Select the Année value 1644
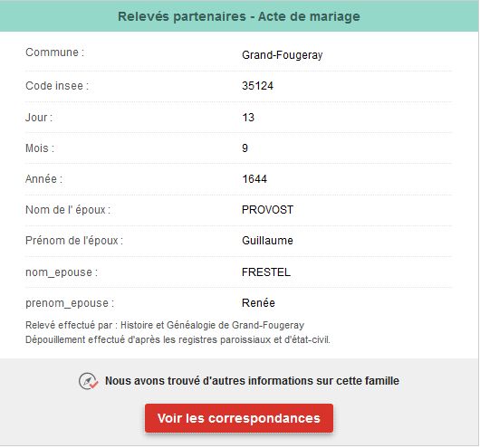The image size is (480, 448). pyautogui.click(x=254, y=179)
